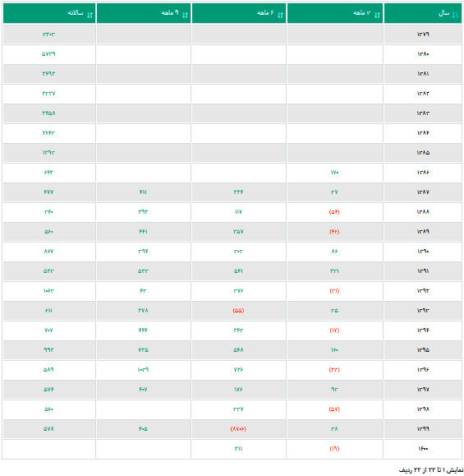This screenshot has height=476, width=464.
Task: Sort table by the سال column icon
Action: coord(455,14)
